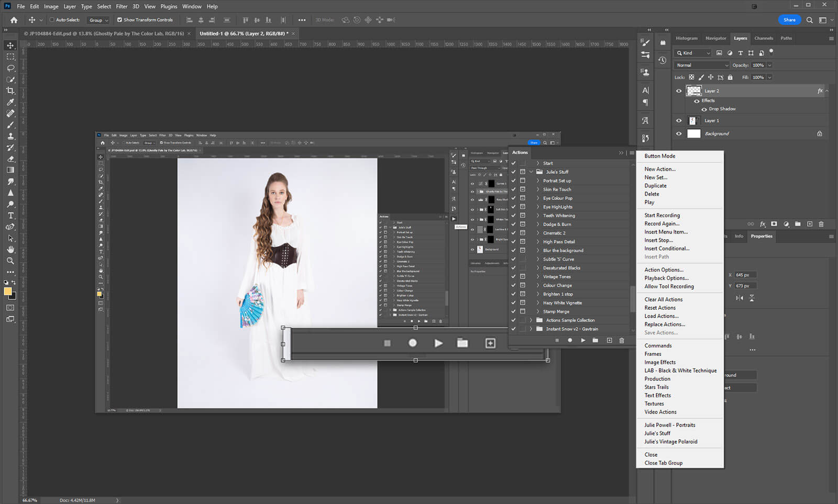The height and width of the screenshot is (504, 838).
Task: Select the Eyedropper tool
Action: tap(10, 102)
